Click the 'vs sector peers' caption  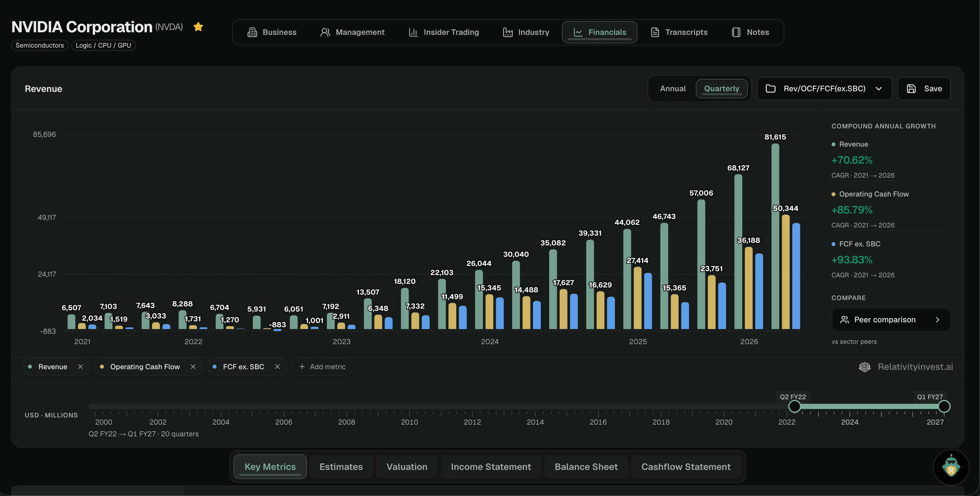(854, 342)
